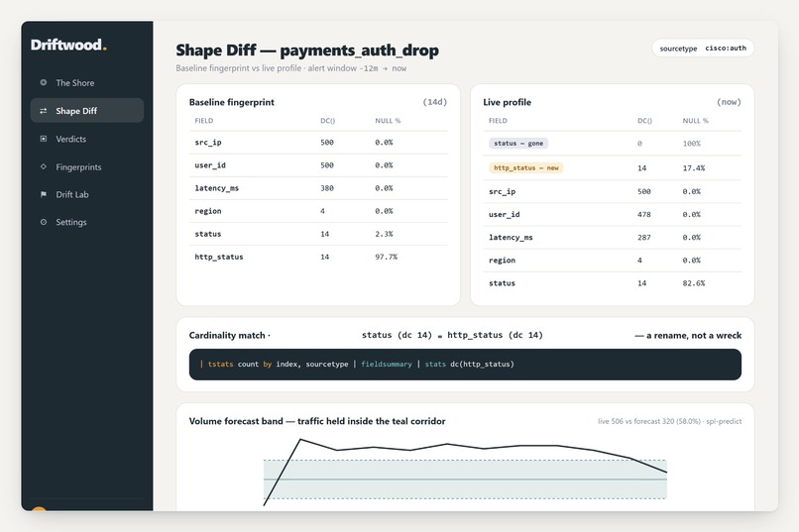Click Live profile card heading

(x=507, y=102)
